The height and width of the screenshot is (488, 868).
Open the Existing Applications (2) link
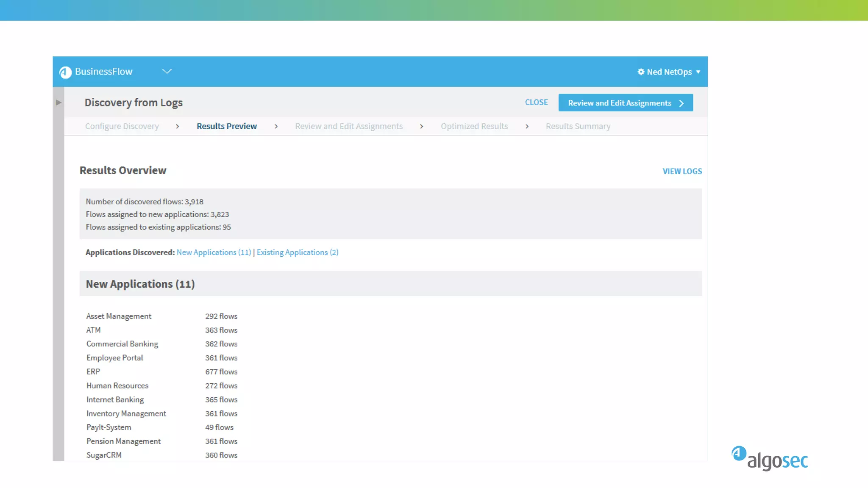(x=297, y=252)
